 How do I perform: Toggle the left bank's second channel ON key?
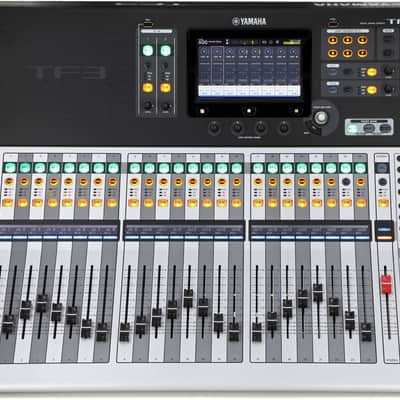click(x=23, y=203)
